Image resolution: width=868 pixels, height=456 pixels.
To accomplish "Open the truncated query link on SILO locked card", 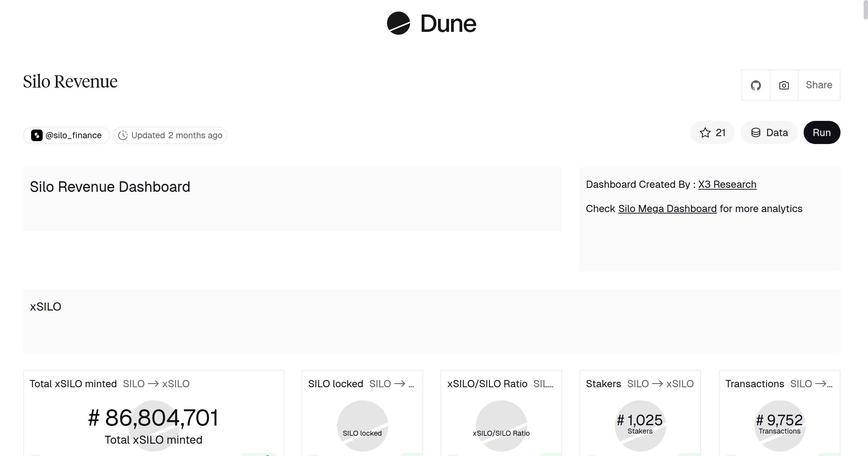I will tap(392, 384).
